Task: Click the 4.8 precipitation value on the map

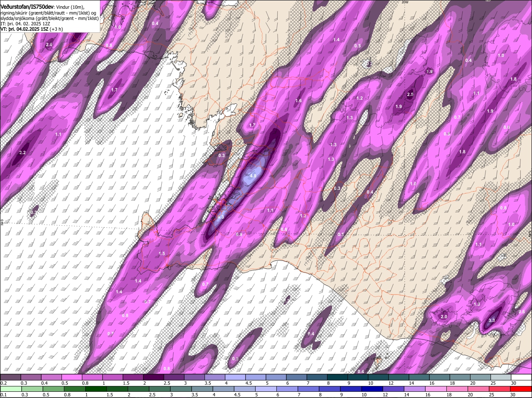Action: pyautogui.click(x=253, y=176)
